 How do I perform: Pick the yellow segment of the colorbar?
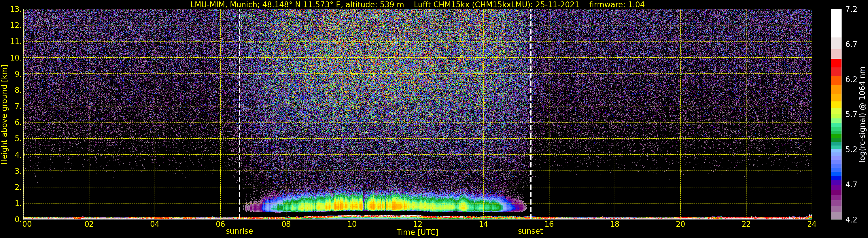coord(836,105)
